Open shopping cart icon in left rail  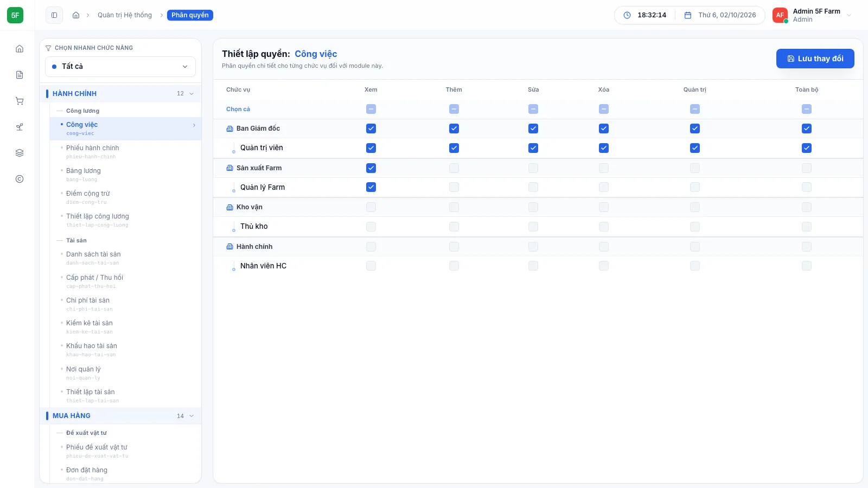click(x=20, y=101)
